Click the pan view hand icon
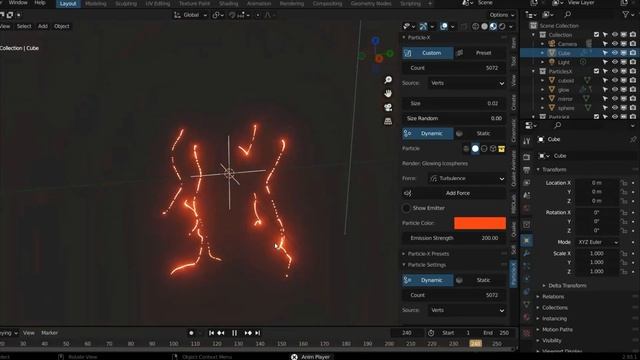 388,93
